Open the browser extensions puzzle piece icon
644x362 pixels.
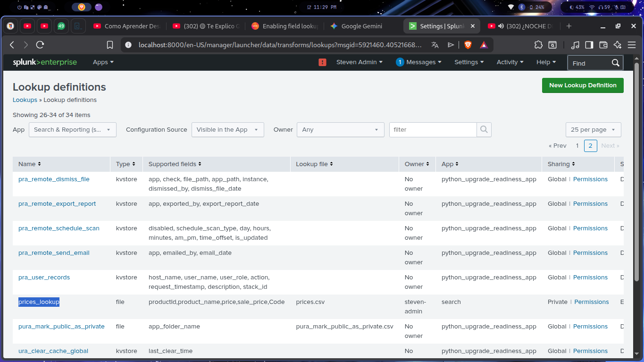(x=538, y=44)
